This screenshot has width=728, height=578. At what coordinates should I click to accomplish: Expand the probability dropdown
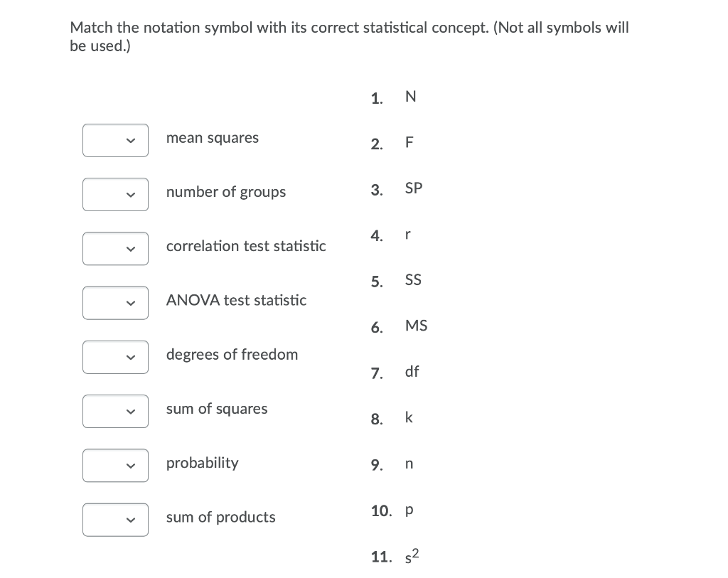click(116, 466)
